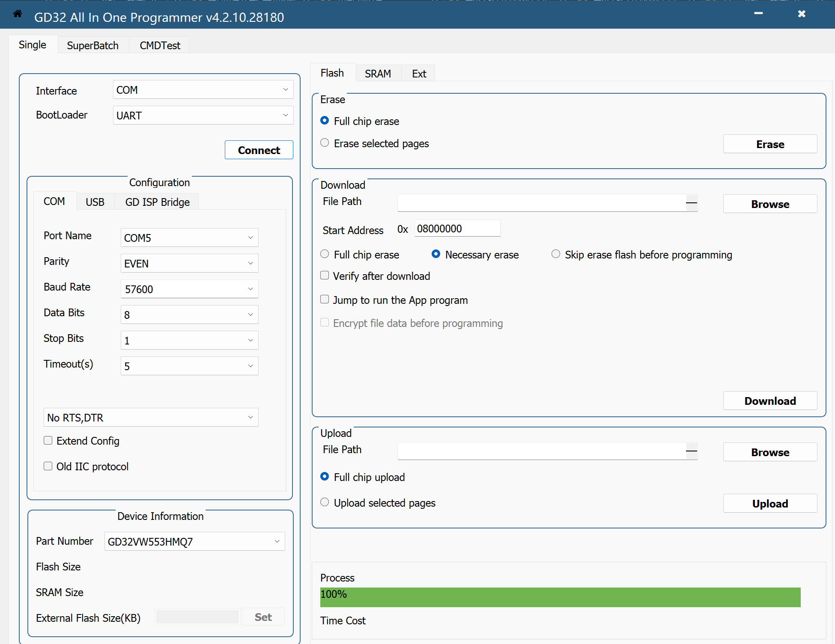The image size is (835, 644).
Task: Expand the Baud Rate 57600 dropdown
Action: [x=190, y=289]
